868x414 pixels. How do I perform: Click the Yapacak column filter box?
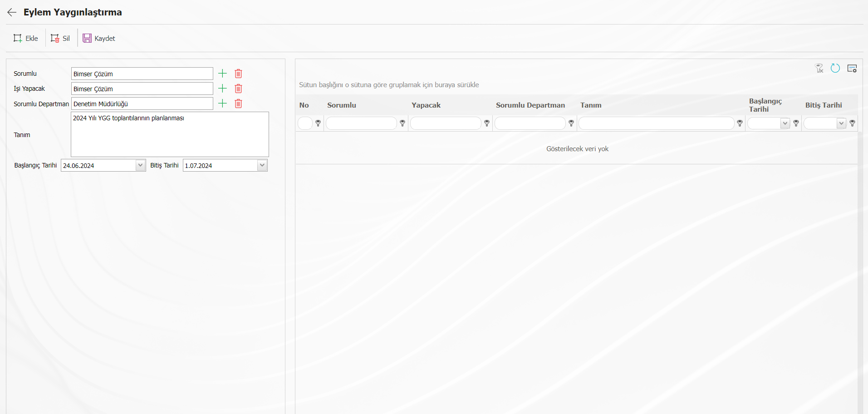(446, 123)
